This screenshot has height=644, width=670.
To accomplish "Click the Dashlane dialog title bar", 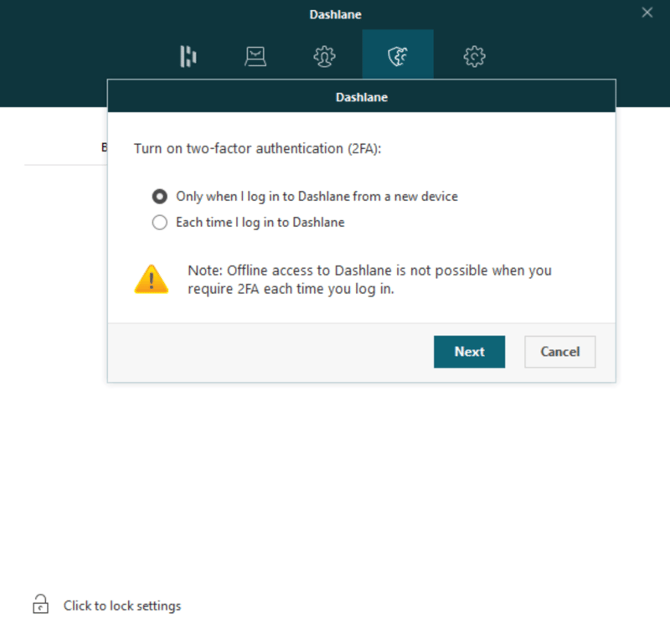I will click(x=362, y=97).
